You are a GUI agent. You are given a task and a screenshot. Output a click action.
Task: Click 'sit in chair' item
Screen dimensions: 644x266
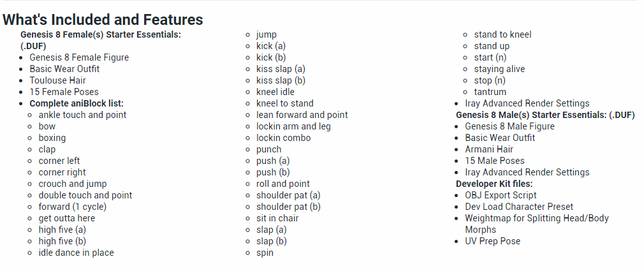[277, 218]
